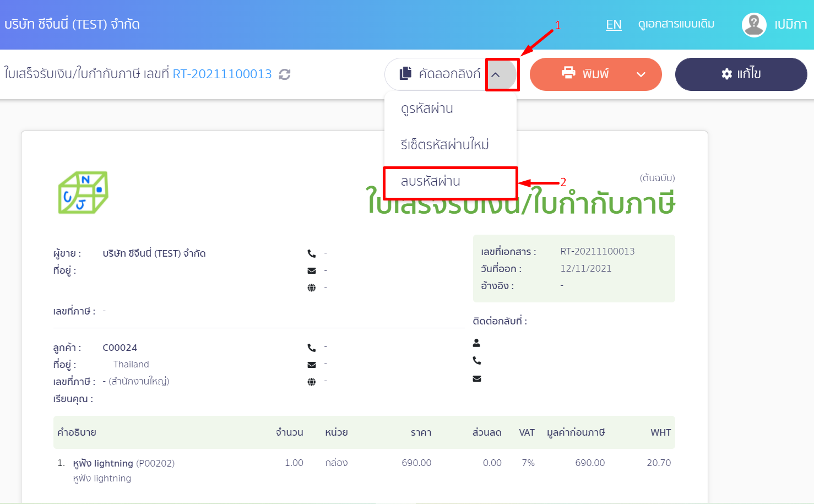This screenshot has width=814, height=504.
Task: Click the contact phone icon under ติดต่อกลับที่
Action: [x=477, y=360]
